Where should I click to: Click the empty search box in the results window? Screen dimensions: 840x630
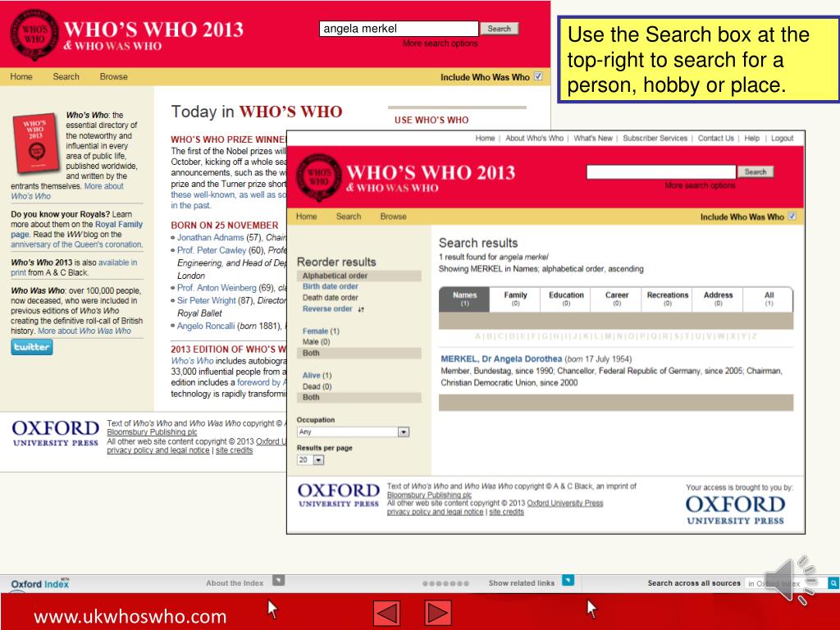(x=661, y=171)
